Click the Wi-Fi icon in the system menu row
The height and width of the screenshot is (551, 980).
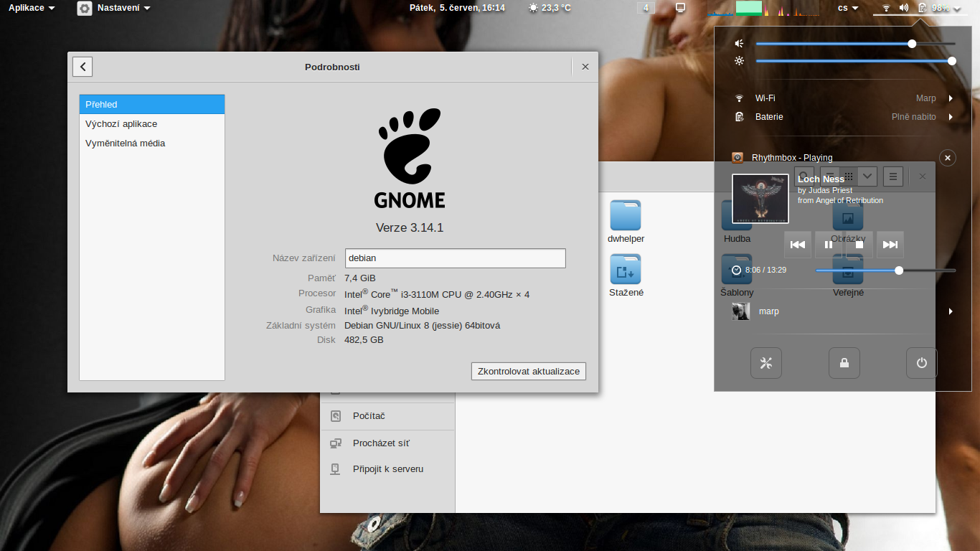[x=739, y=98]
